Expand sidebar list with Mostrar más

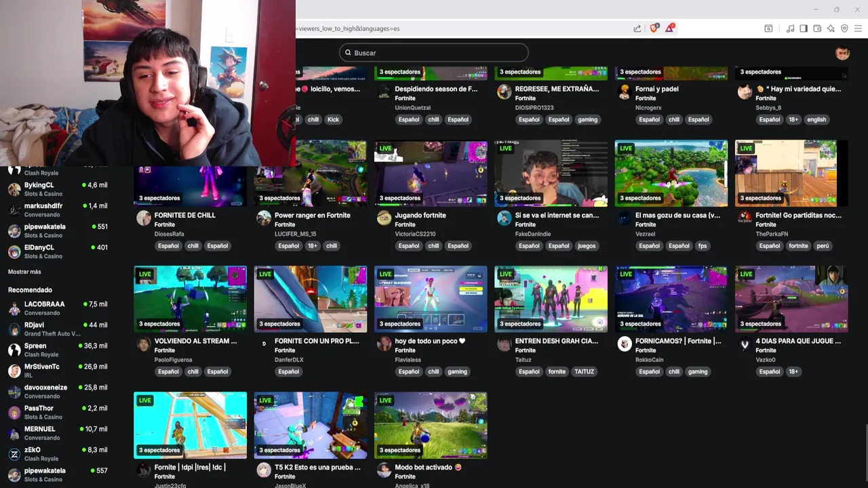point(24,272)
